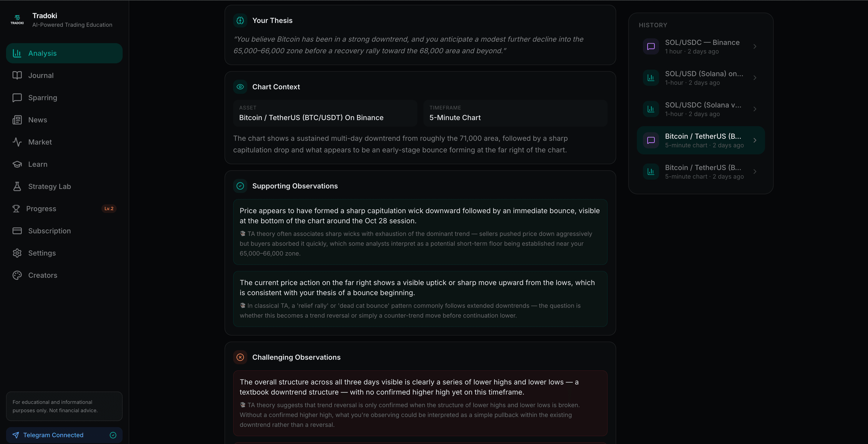Open the Settings menu item

point(42,253)
